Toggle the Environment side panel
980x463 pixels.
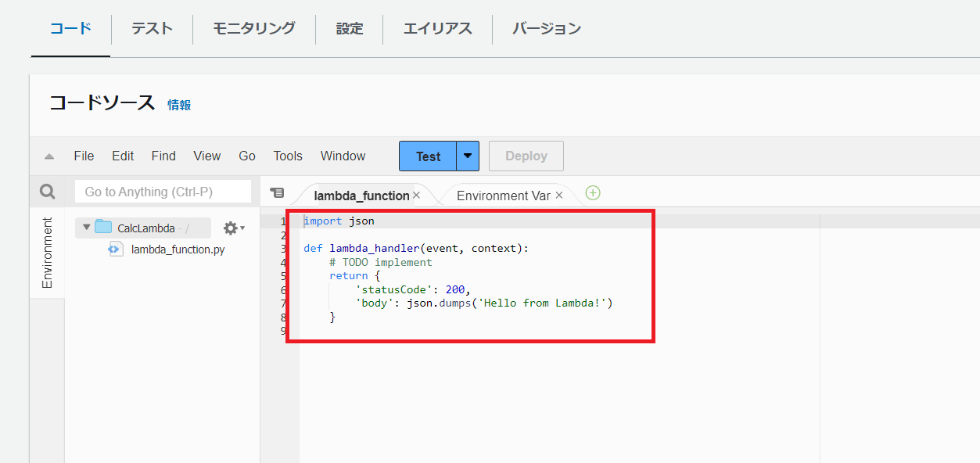click(x=47, y=253)
